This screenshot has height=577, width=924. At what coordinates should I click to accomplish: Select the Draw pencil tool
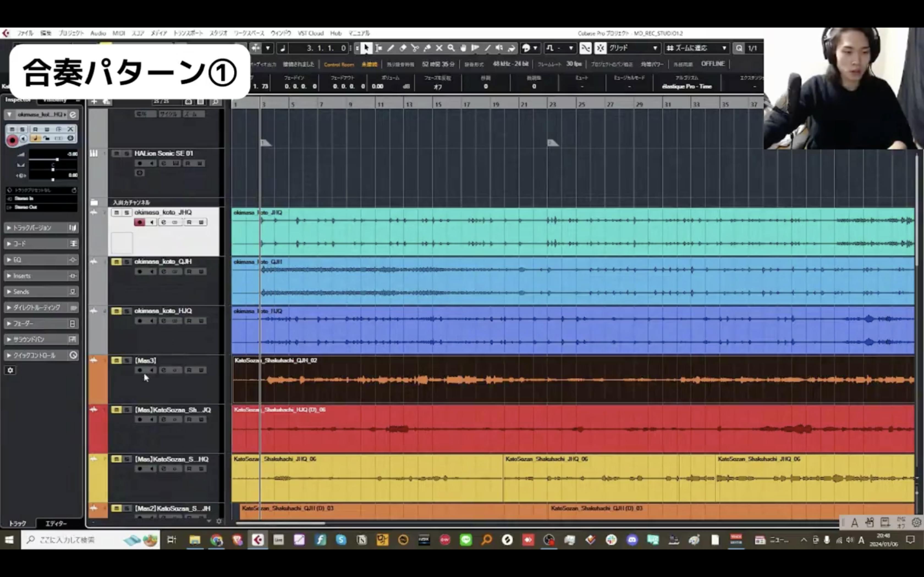click(391, 48)
